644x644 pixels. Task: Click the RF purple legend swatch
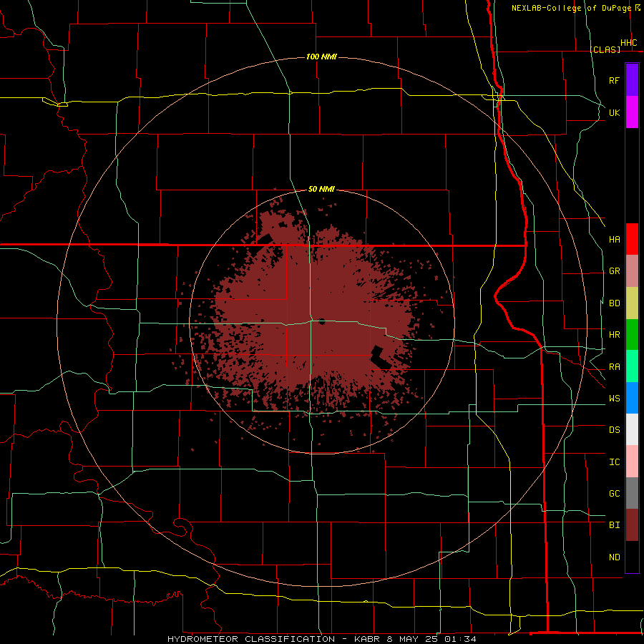pyautogui.click(x=632, y=80)
